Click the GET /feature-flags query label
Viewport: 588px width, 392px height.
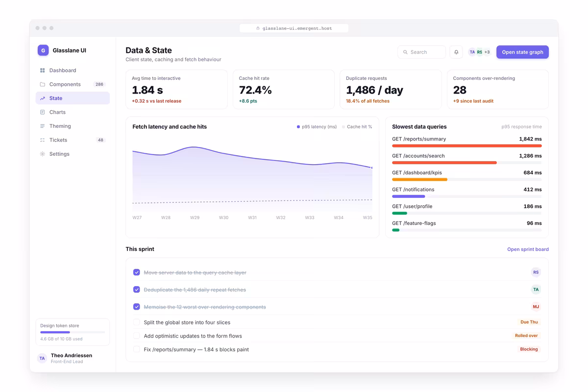point(414,223)
